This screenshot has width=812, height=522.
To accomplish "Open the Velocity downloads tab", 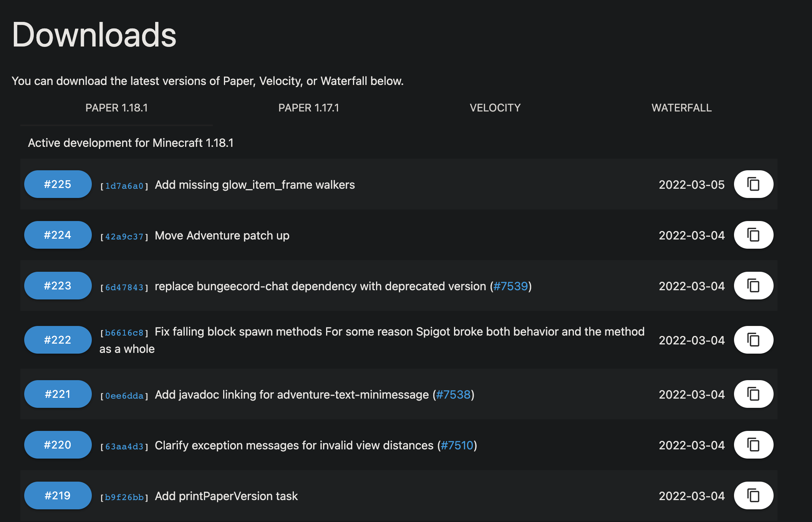I will 495,108.
